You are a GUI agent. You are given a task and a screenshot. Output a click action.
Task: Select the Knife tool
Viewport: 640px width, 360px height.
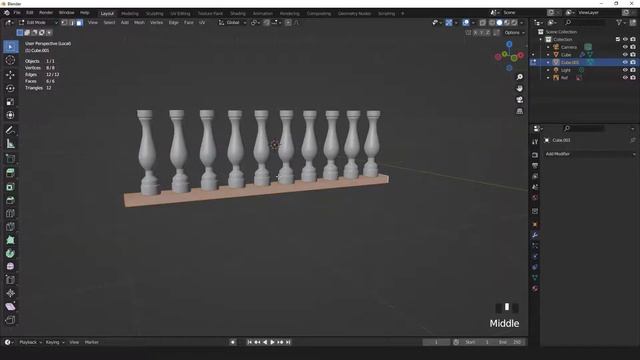tap(10, 227)
